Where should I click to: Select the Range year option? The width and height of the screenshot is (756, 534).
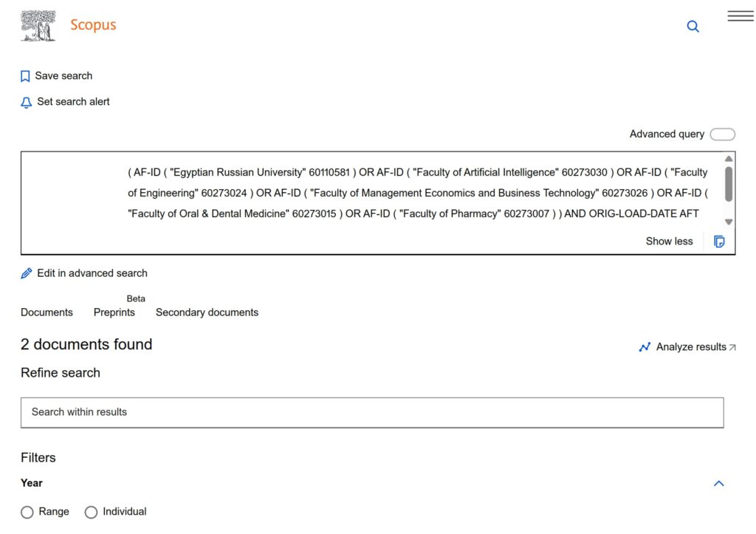point(27,512)
